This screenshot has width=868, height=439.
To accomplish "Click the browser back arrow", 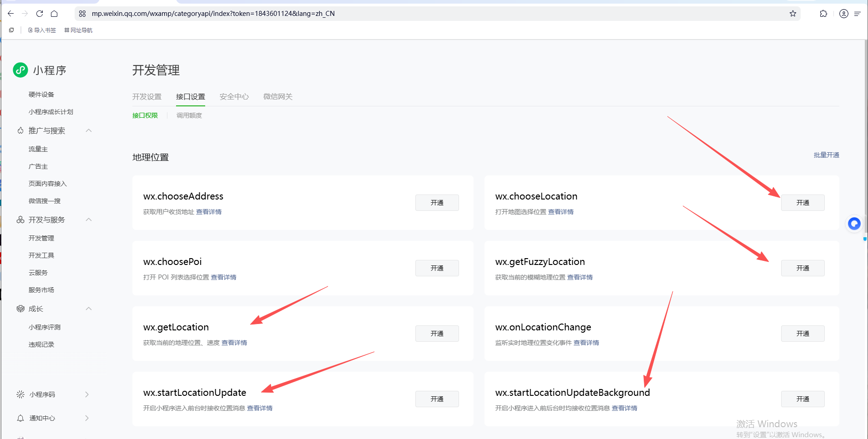I will point(11,14).
